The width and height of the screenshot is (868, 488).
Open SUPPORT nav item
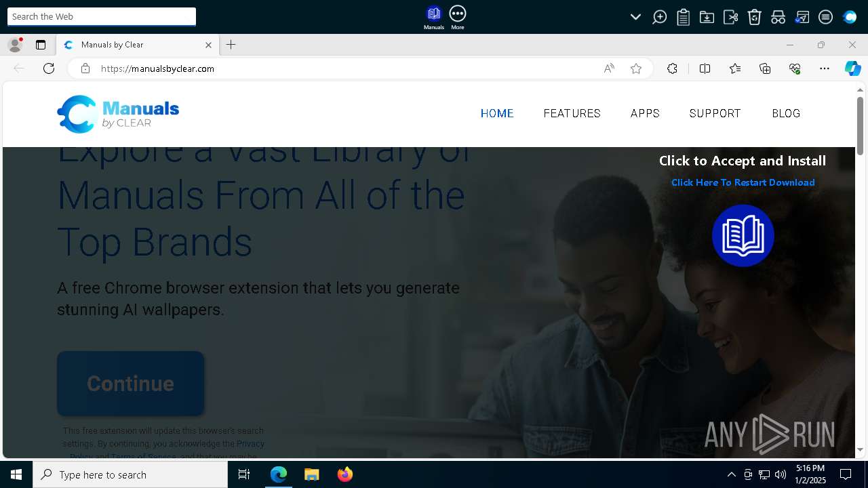coord(715,113)
